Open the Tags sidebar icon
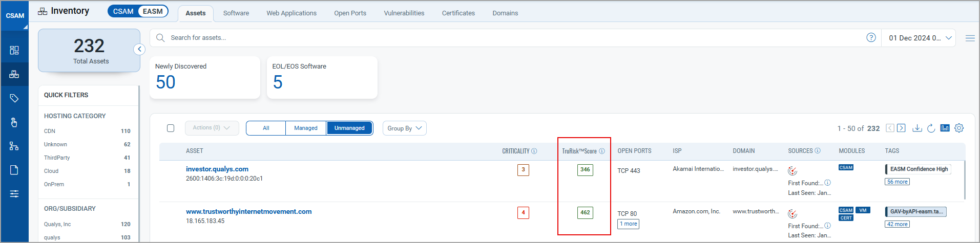980x243 pixels. coord(14,98)
